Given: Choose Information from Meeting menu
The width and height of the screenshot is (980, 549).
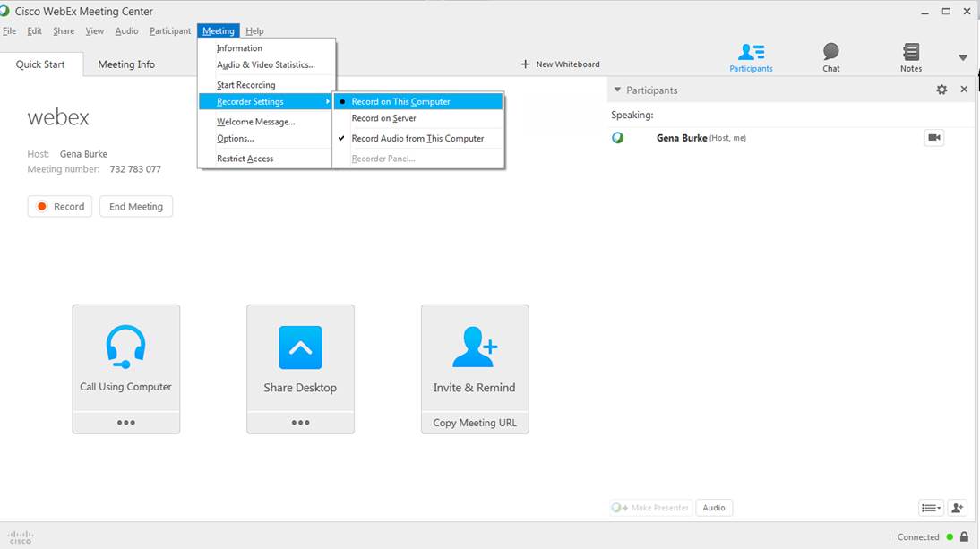Looking at the screenshot, I should click(266, 48).
